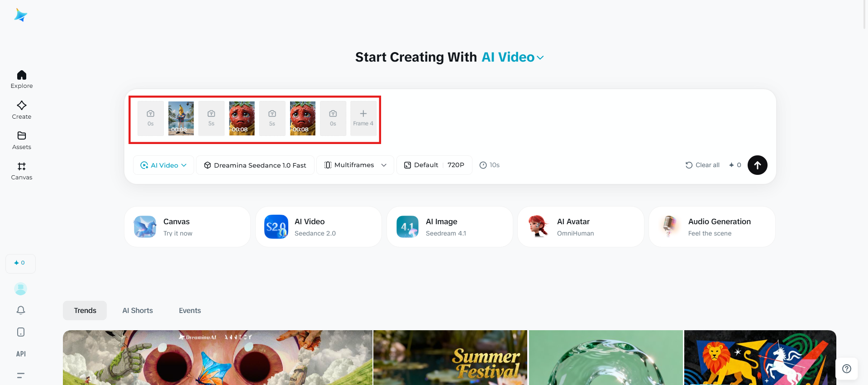The width and height of the screenshot is (868, 385).
Task: Click the S2.0 Seedance icon
Action: point(277,226)
